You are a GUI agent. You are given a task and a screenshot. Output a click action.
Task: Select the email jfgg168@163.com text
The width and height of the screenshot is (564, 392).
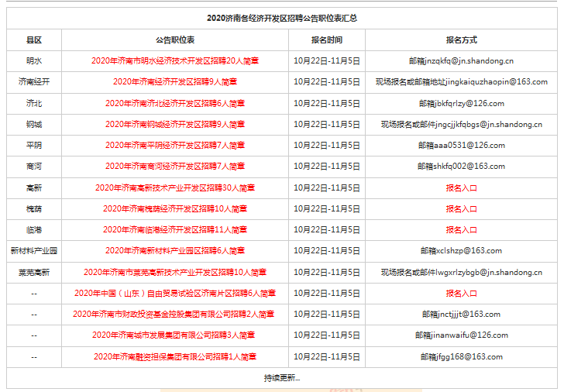469,356
